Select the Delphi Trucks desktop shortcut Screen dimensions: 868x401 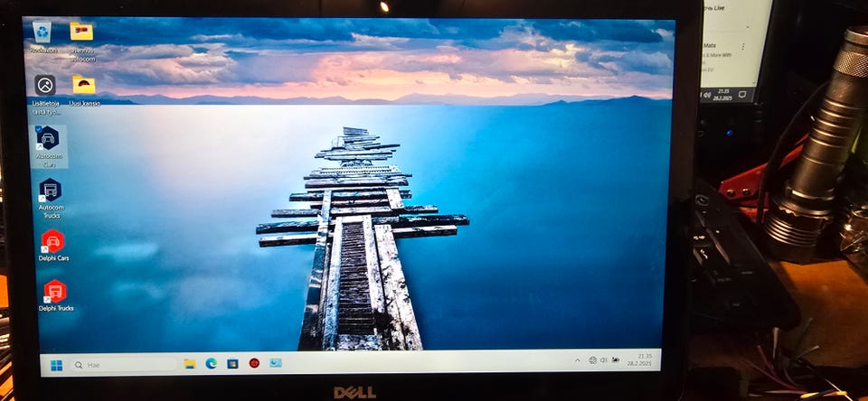pyautogui.click(x=55, y=295)
